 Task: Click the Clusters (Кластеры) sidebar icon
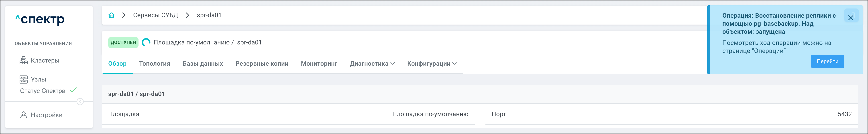[24, 61]
